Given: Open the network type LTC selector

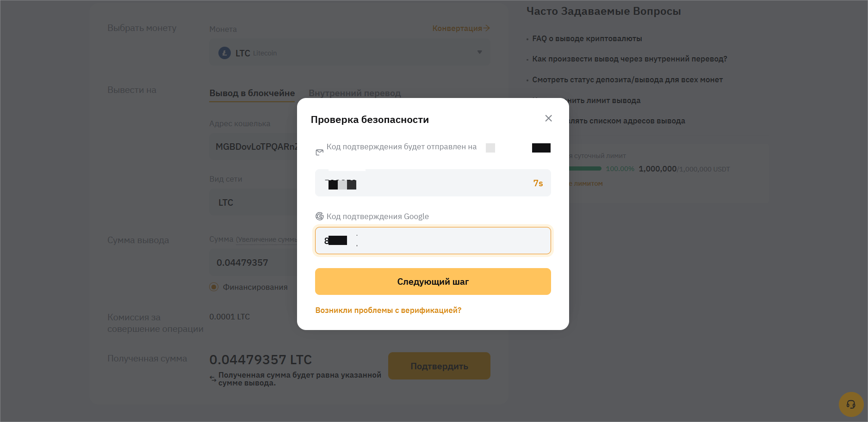Looking at the screenshot, I should click(x=254, y=202).
